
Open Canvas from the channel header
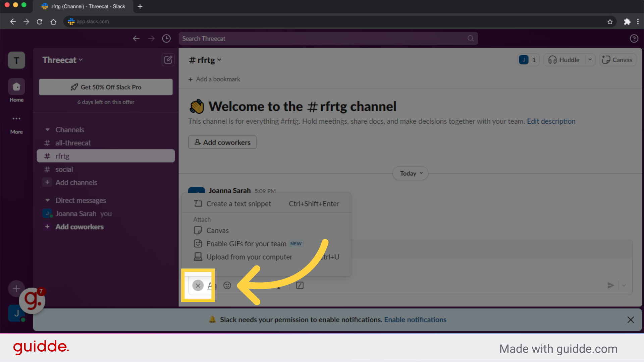618,60
